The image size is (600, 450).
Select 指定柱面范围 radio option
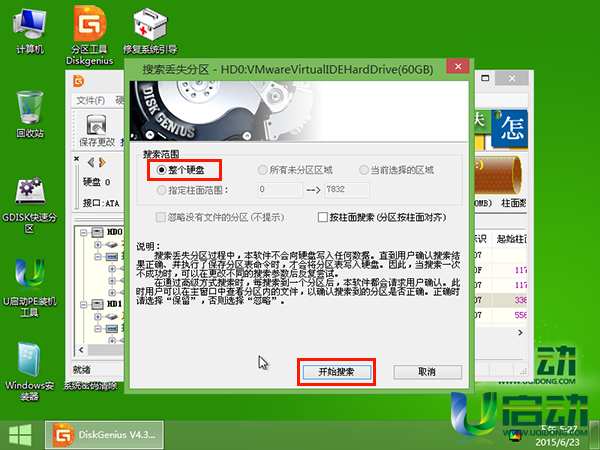192,190
